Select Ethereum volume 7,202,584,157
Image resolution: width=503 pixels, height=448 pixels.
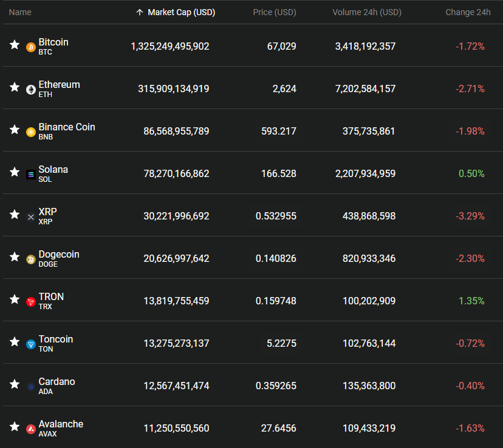(365, 89)
